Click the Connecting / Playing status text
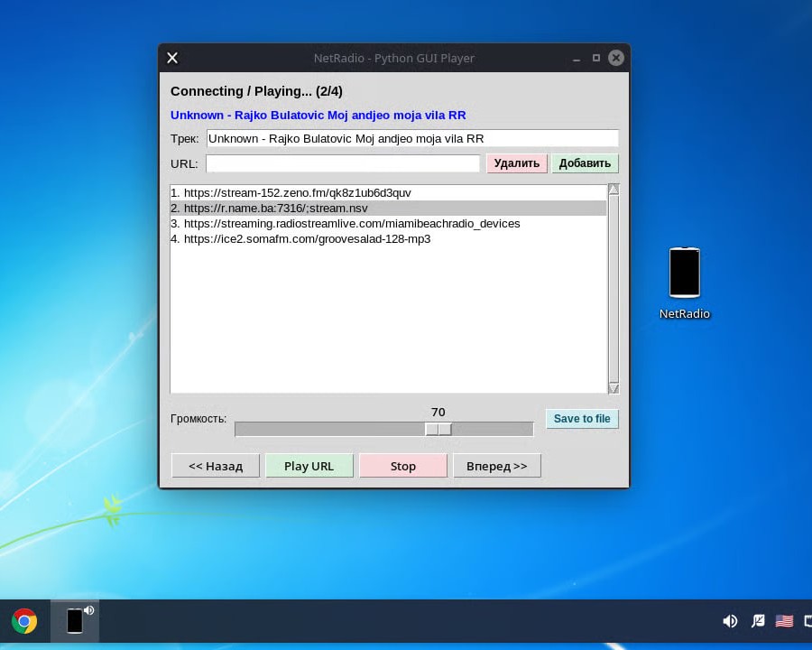 coord(256,91)
